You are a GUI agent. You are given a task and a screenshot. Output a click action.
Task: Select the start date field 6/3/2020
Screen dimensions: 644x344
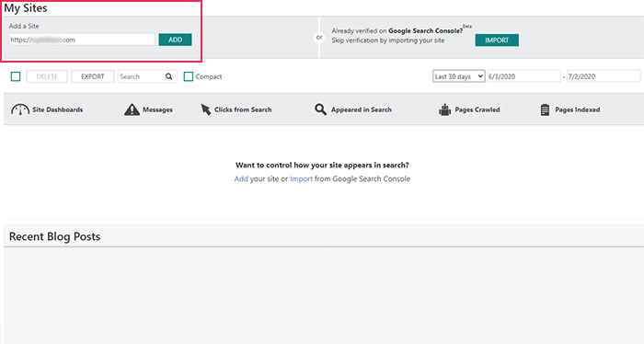click(523, 76)
